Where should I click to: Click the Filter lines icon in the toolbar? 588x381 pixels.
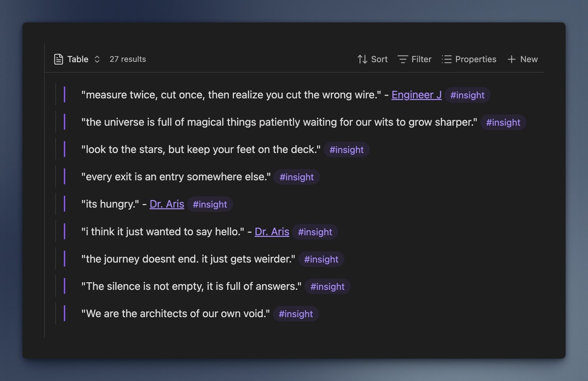click(403, 59)
